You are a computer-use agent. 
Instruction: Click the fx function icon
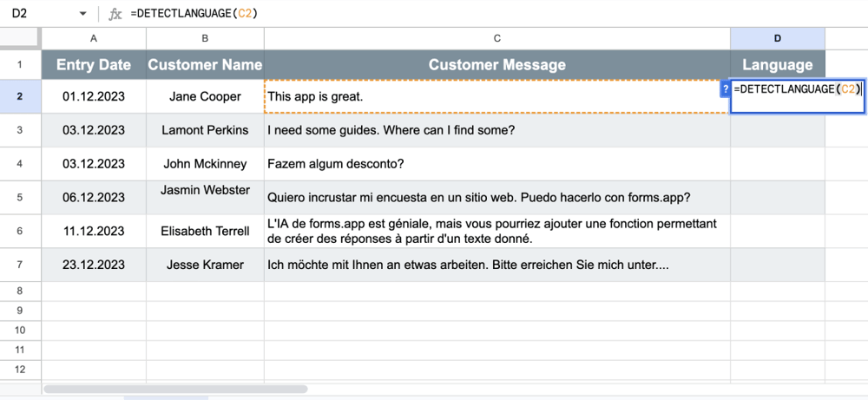[x=115, y=14]
